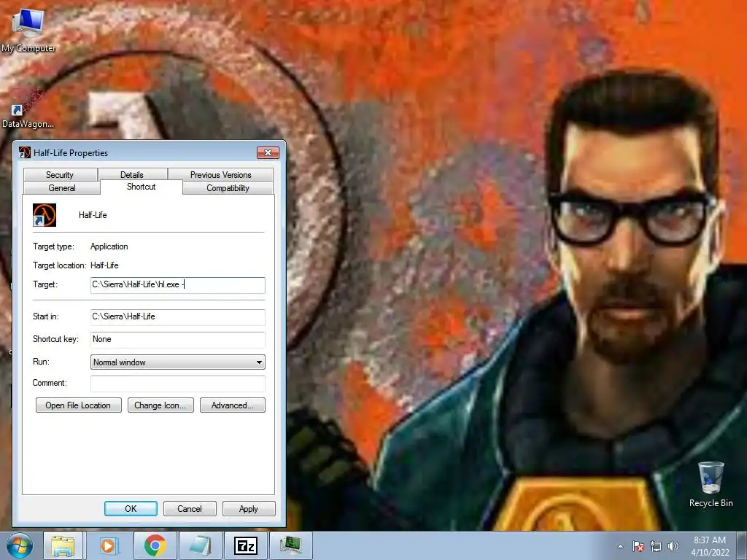Screen dimensions: 747x560
Task: Open the Recycle Bin on desktop
Action: pyautogui.click(x=711, y=484)
